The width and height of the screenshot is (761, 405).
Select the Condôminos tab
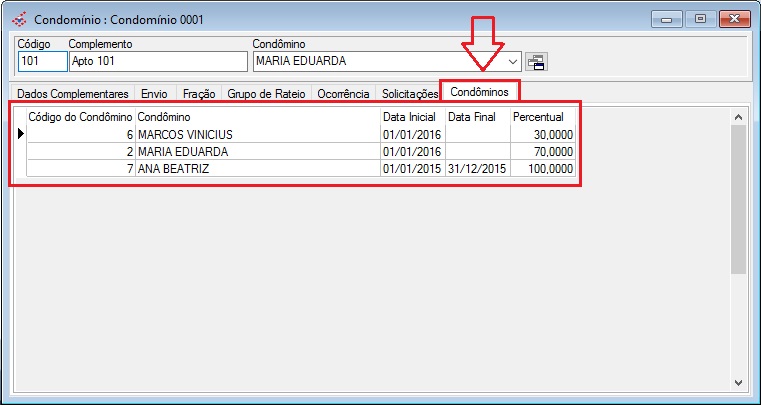pyautogui.click(x=480, y=92)
